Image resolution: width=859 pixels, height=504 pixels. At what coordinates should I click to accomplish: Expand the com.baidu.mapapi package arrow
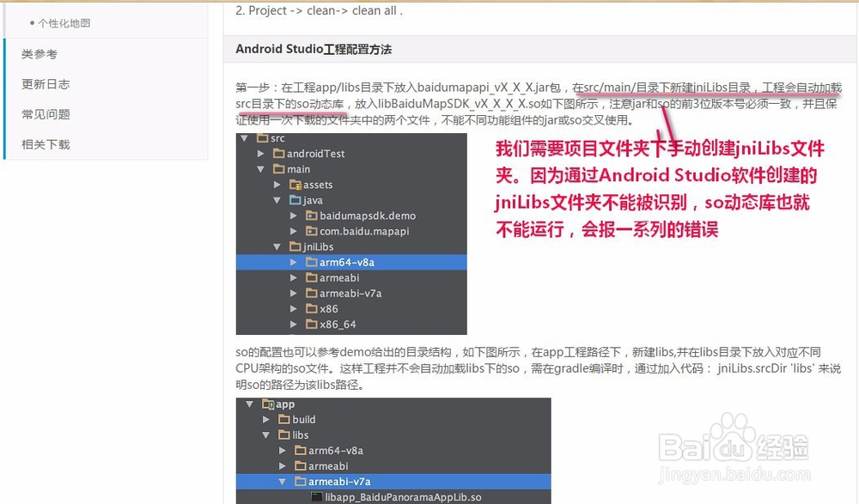point(294,231)
